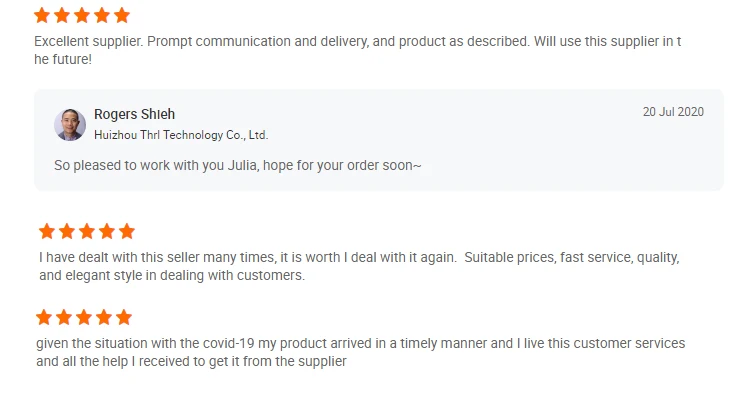Click the 20 Jul 2020 reply date

coord(673,112)
